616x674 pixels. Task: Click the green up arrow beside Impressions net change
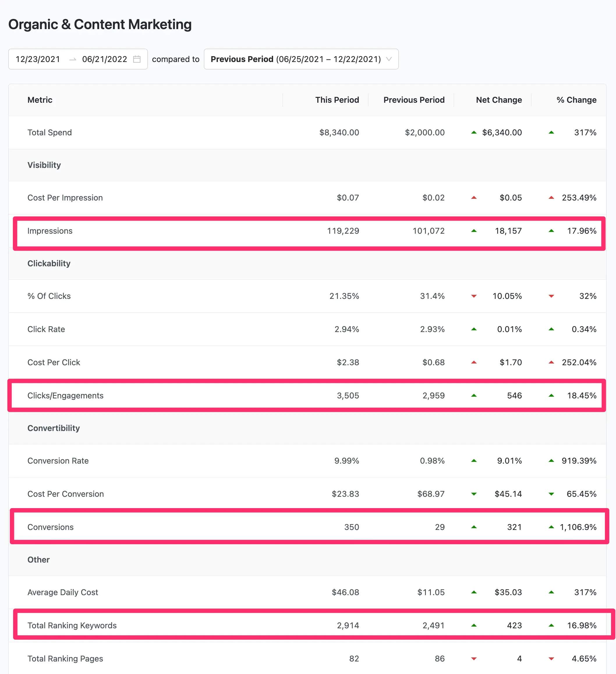pyautogui.click(x=474, y=231)
